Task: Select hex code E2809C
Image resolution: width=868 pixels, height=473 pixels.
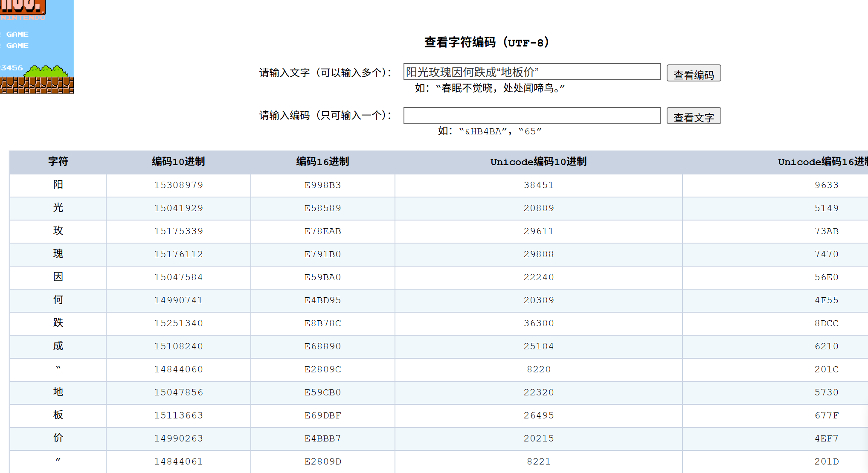Action: coord(322,369)
